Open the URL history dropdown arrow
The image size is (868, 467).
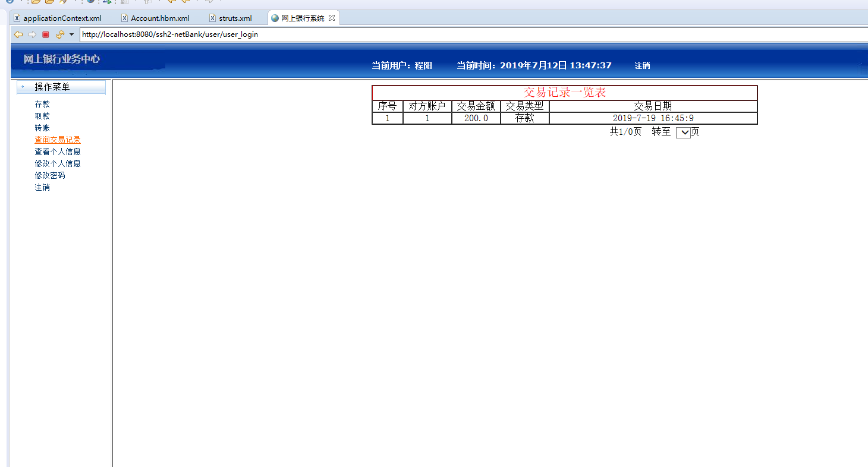tap(71, 34)
